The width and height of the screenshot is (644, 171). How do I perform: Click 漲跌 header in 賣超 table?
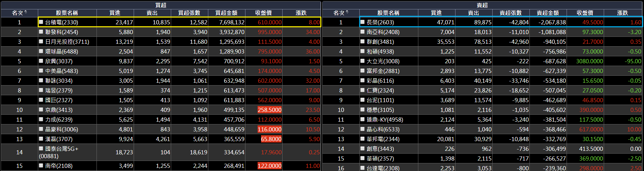(622, 13)
